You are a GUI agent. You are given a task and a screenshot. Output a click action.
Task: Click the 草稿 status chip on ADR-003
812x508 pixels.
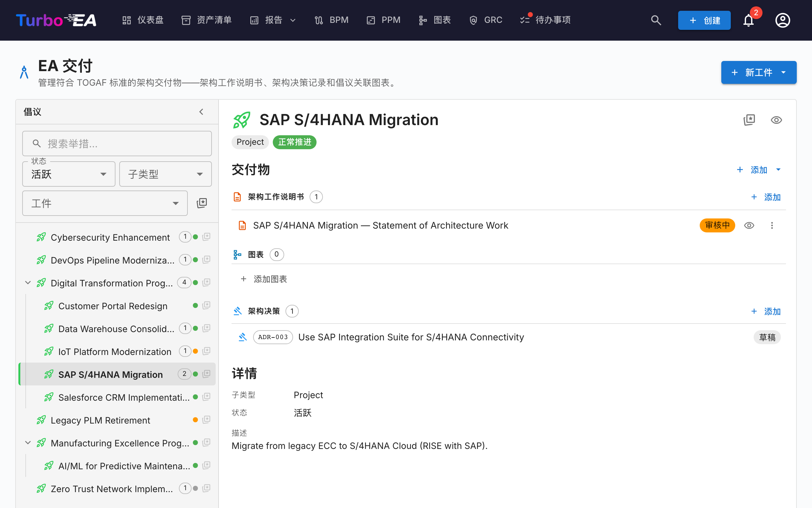[x=767, y=337]
